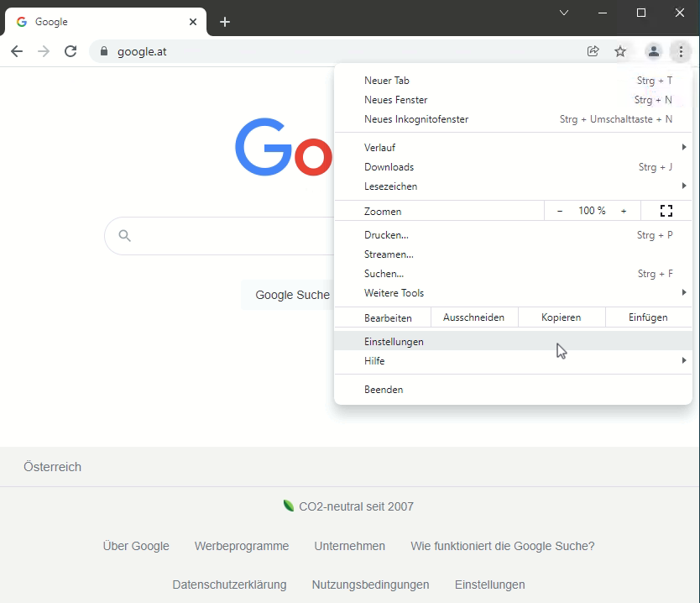Screen dimensions: 700x603
Task: Click the Google logo image
Action: coord(284,148)
